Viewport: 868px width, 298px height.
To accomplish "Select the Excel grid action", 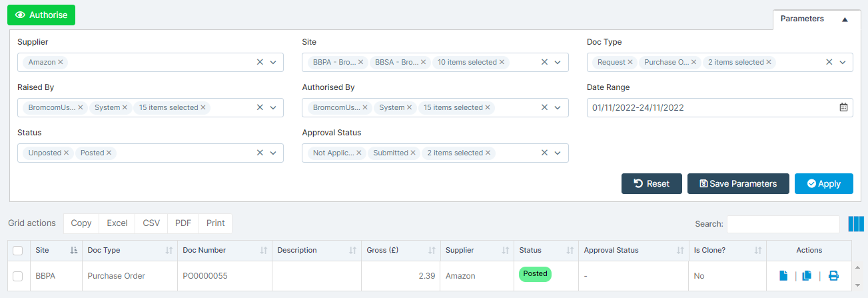I will pos(117,223).
